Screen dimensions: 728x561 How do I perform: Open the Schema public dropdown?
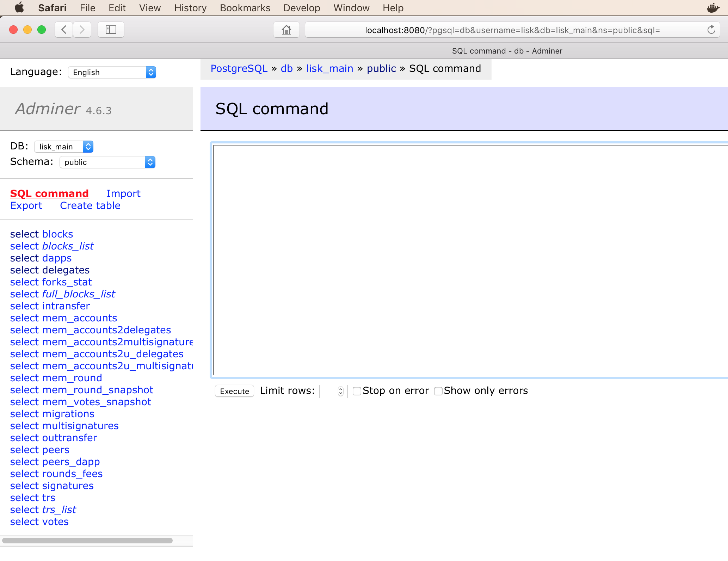107,162
